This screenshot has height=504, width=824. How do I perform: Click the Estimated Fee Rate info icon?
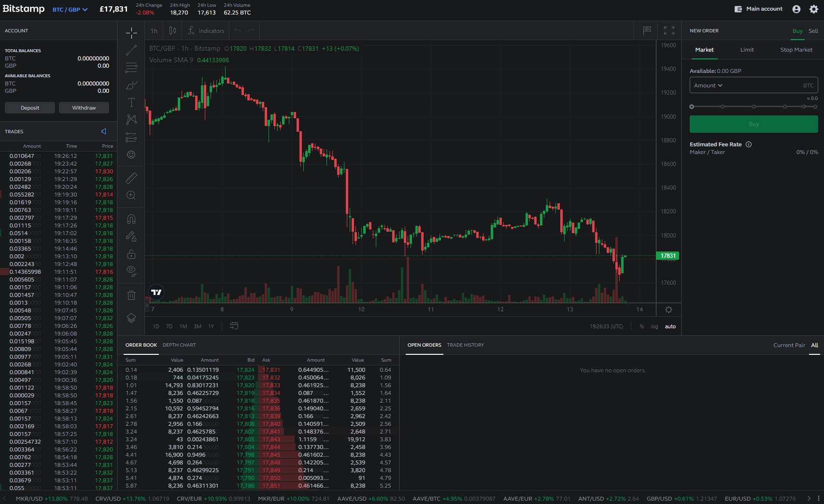749,144
